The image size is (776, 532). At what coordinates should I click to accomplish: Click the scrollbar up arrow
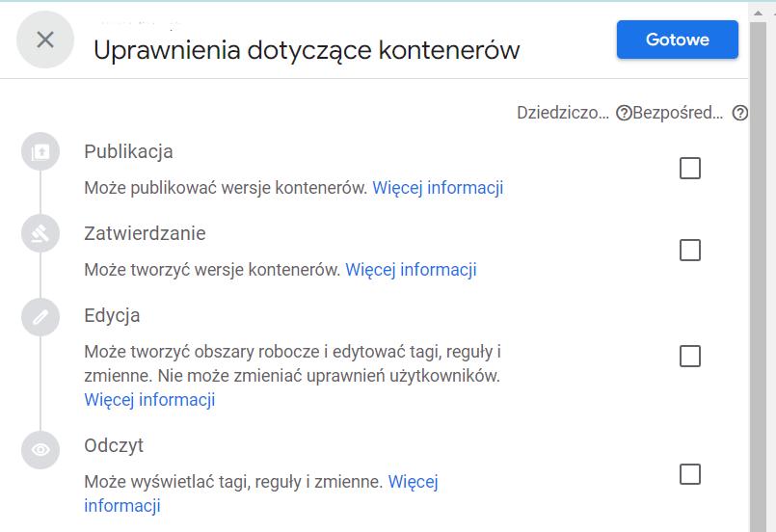tap(758, 13)
